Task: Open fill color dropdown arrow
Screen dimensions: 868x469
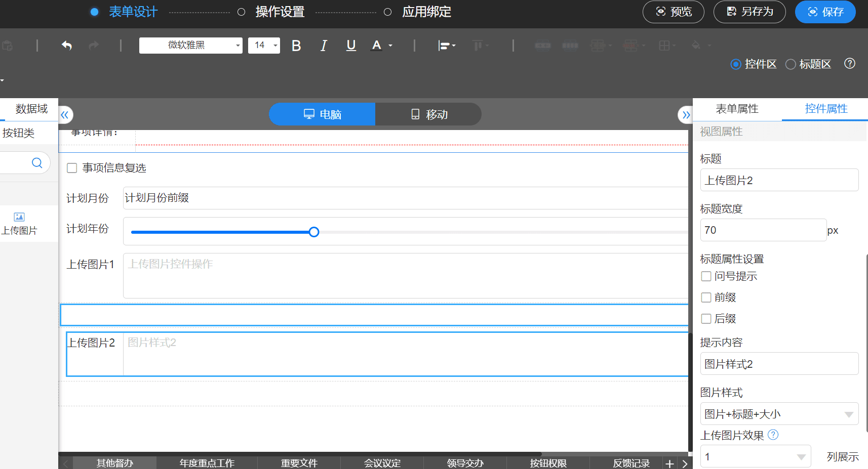Action: coord(709,46)
